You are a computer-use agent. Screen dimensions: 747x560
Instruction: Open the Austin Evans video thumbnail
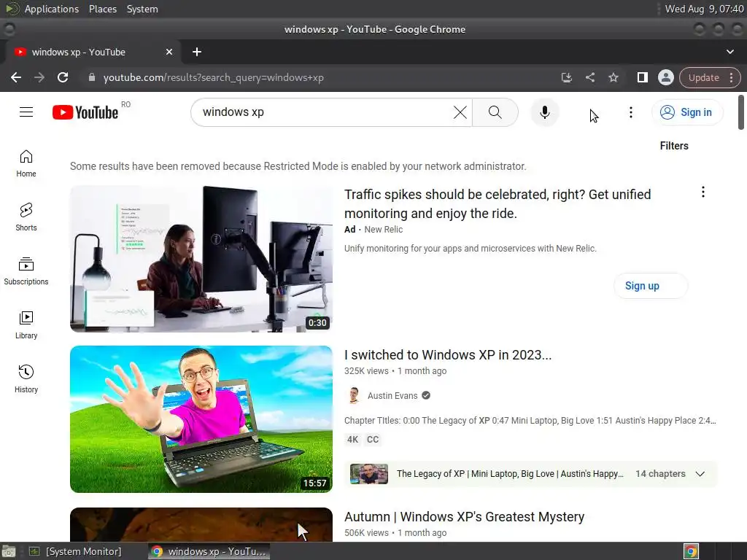[201, 419]
